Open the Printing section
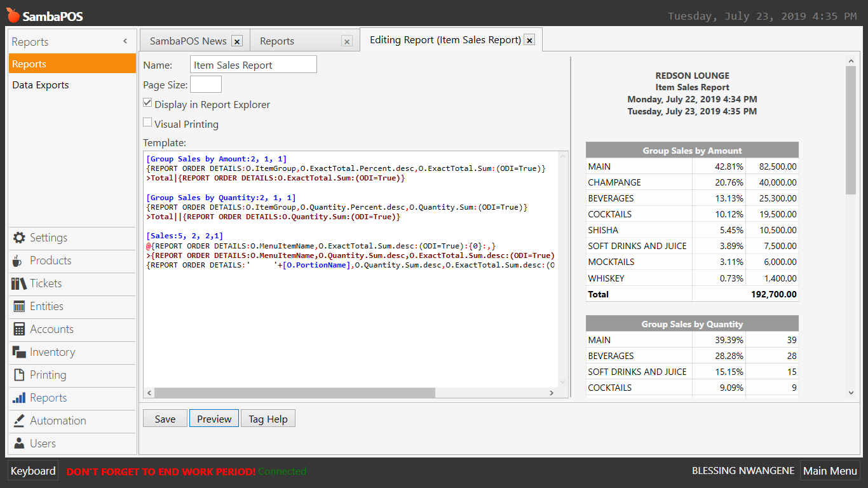 point(72,375)
